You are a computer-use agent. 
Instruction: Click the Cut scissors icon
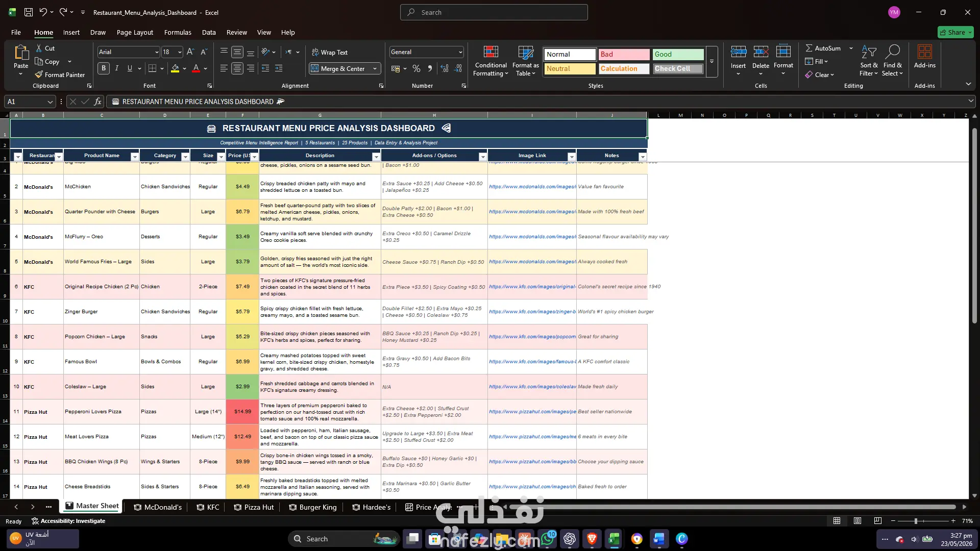pyautogui.click(x=39, y=48)
